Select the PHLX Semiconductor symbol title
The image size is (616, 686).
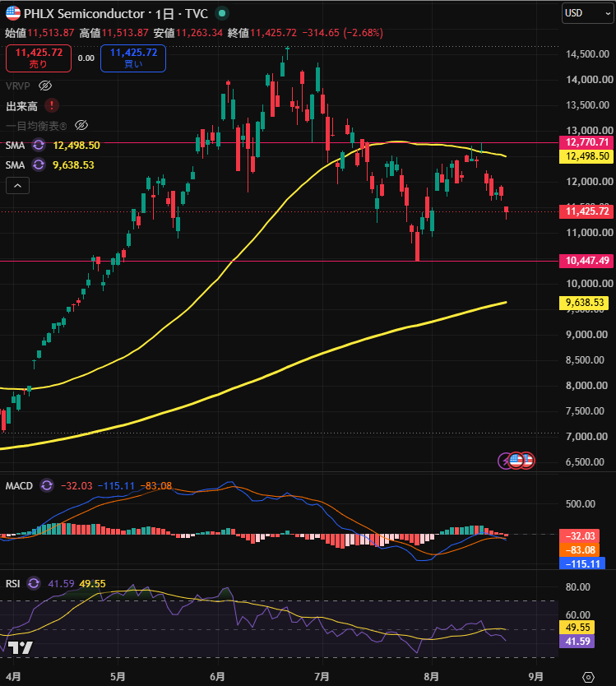84,13
